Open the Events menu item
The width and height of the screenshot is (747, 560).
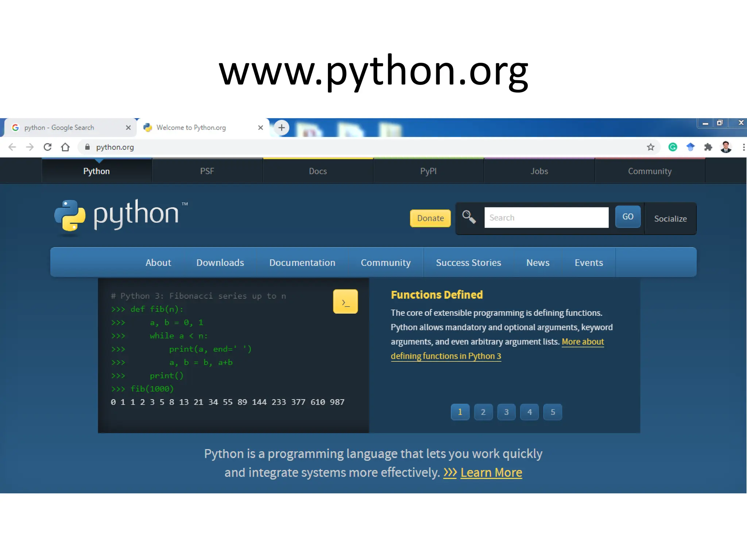(x=589, y=262)
